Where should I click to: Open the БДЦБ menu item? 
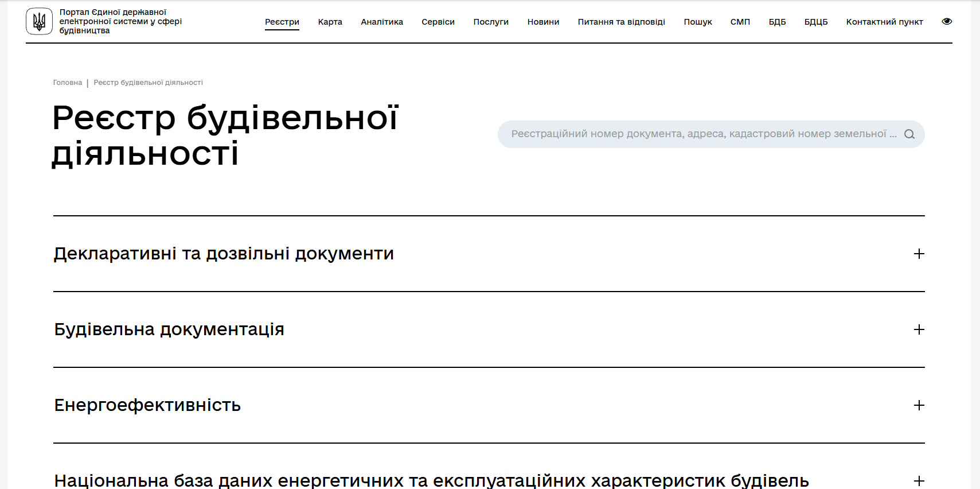[x=816, y=22]
